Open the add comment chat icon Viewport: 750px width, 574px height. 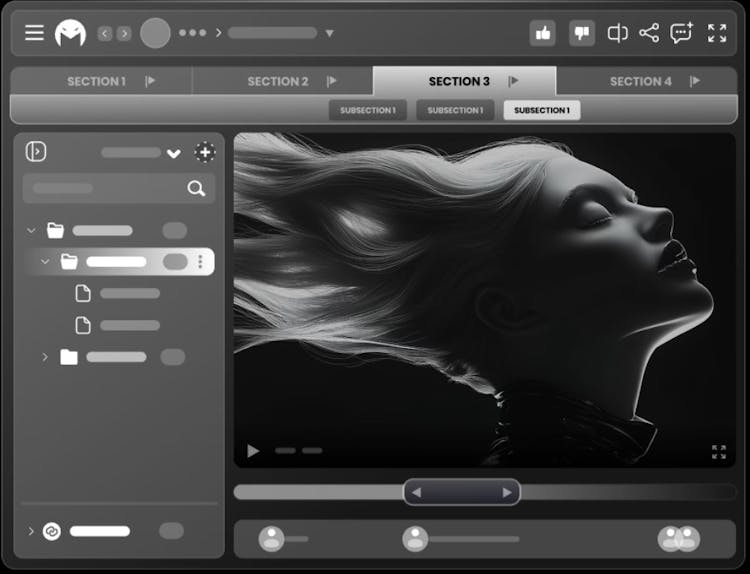coord(682,33)
